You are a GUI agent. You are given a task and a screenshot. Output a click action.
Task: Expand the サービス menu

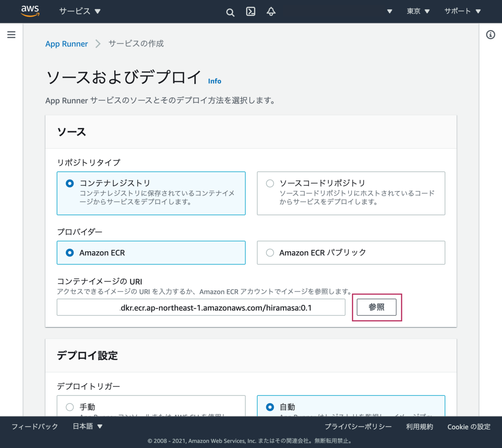(80, 11)
